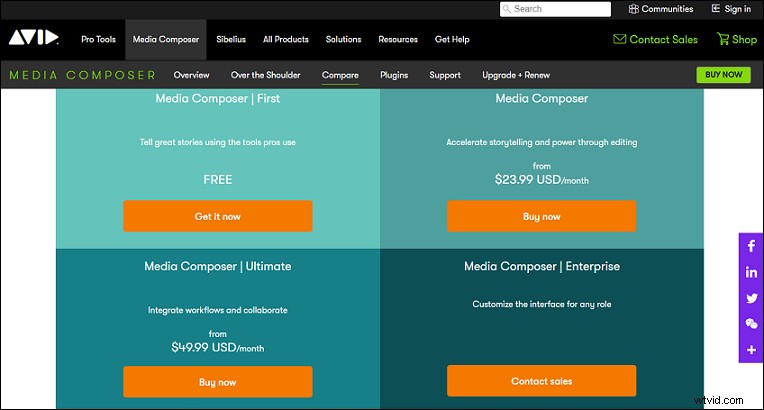Switch to the Plugins tab

pyautogui.click(x=394, y=75)
